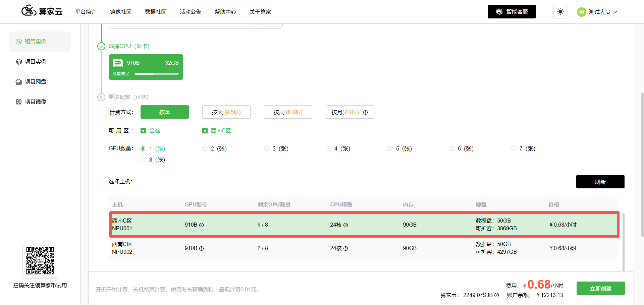Open 帮助中心 in top navigation
This screenshot has width=644, height=305.
[225, 12]
